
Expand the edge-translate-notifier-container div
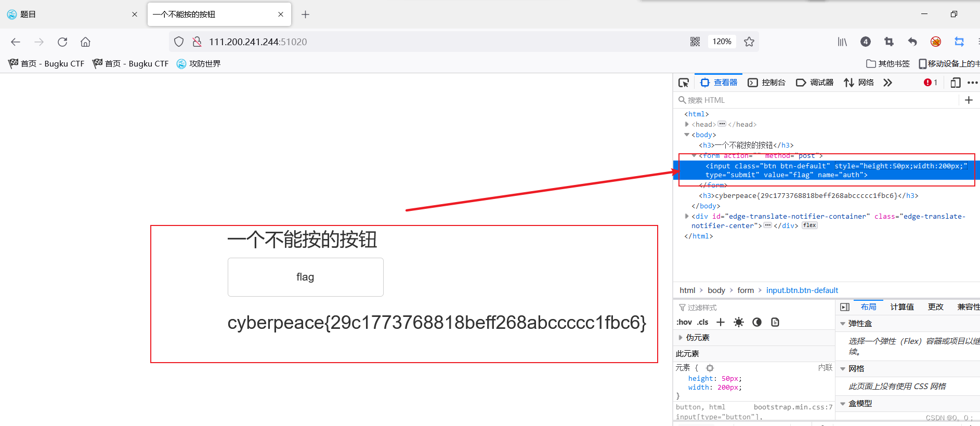[x=687, y=216]
